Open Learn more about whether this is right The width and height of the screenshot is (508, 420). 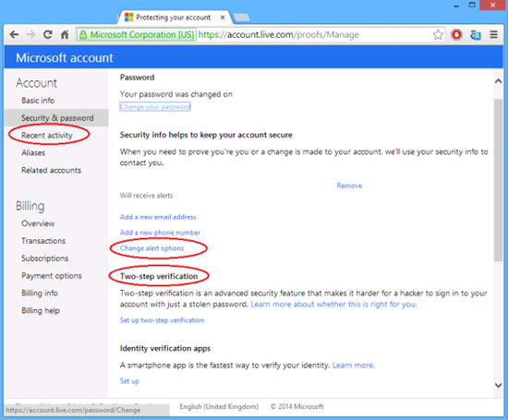pyautogui.click(x=333, y=304)
